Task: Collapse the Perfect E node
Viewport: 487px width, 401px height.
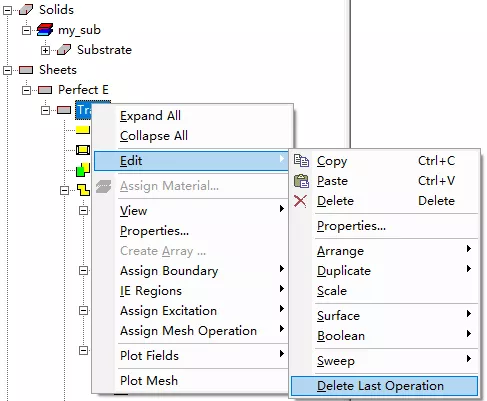Action: (x=26, y=90)
